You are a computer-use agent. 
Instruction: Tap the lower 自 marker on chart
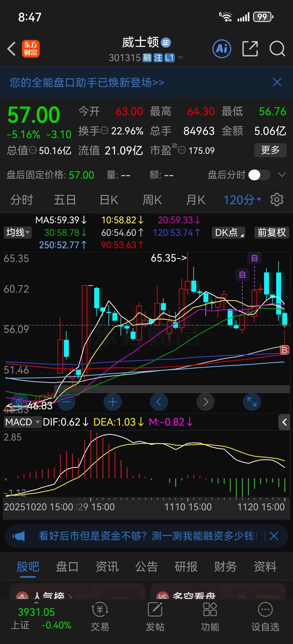(x=242, y=275)
